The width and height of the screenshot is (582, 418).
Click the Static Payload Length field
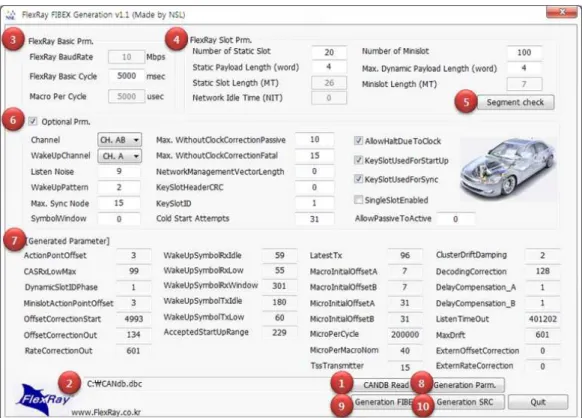329,67
